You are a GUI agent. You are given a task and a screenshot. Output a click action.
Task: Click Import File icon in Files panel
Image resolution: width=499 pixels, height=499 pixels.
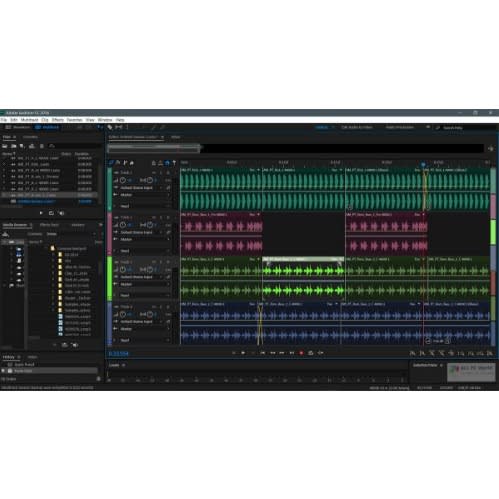(x=14, y=146)
